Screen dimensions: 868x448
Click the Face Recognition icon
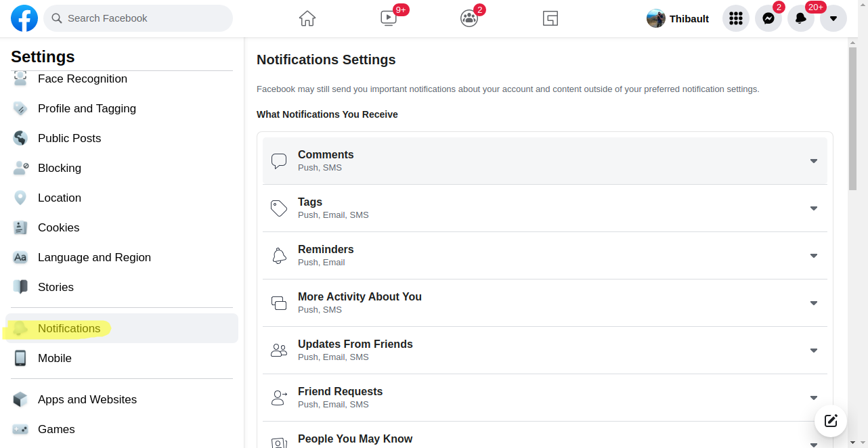[x=20, y=79]
